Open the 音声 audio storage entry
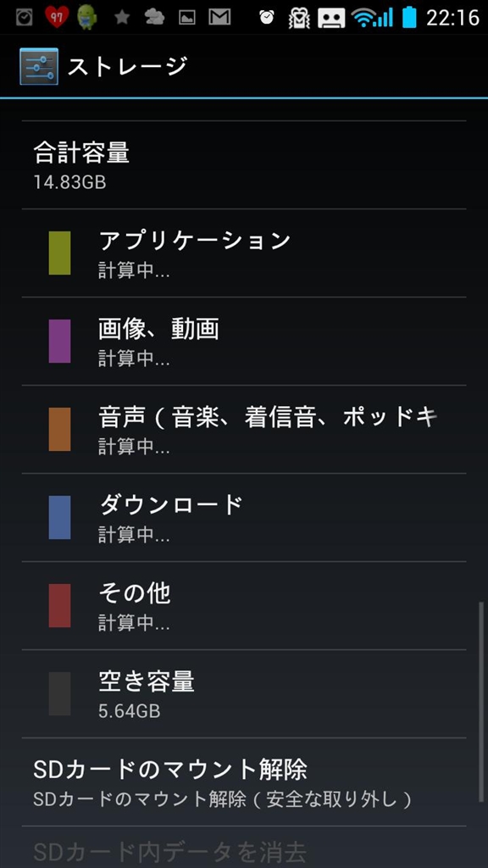 (x=244, y=429)
